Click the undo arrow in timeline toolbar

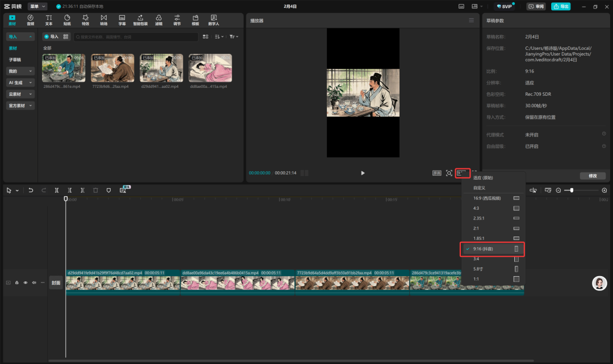[x=31, y=191]
